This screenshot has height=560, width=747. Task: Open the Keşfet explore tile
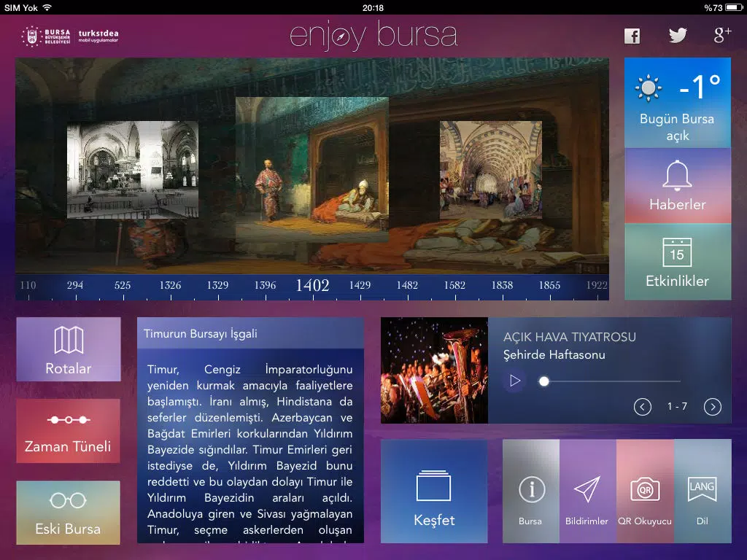click(x=434, y=491)
